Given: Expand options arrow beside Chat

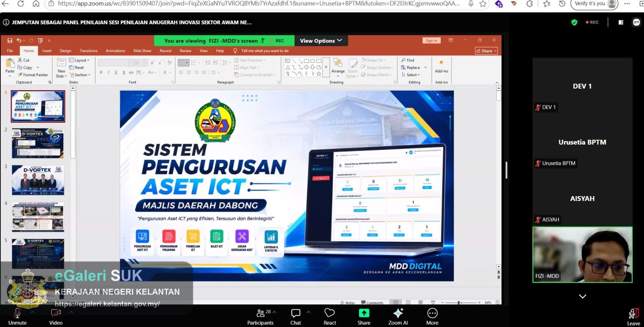Looking at the screenshot, I should coord(308,312).
